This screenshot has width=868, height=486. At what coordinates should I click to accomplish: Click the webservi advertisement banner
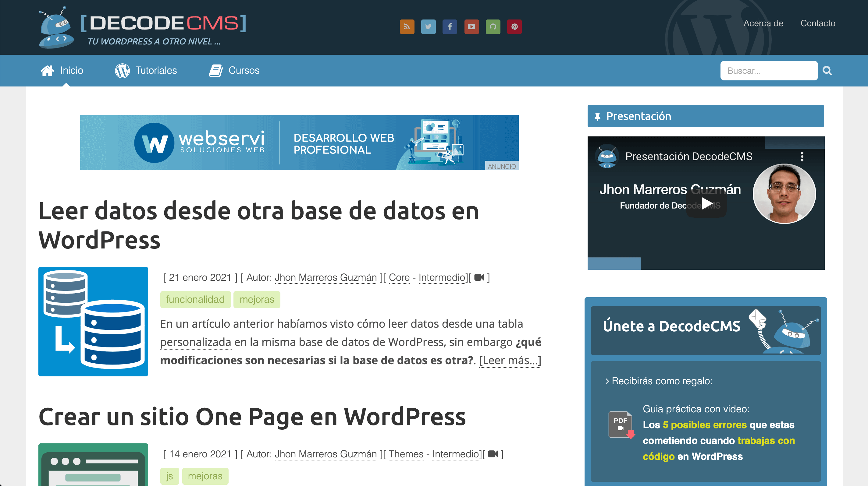299,143
